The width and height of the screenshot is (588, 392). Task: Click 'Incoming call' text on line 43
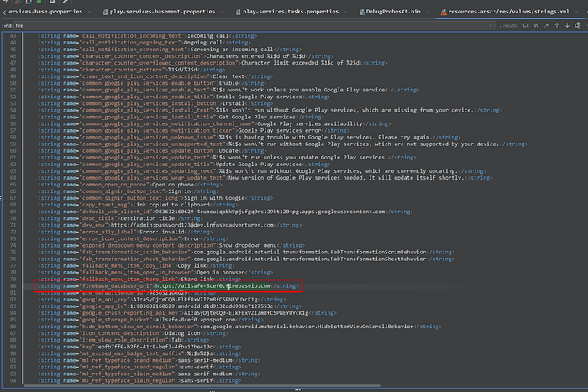point(207,36)
